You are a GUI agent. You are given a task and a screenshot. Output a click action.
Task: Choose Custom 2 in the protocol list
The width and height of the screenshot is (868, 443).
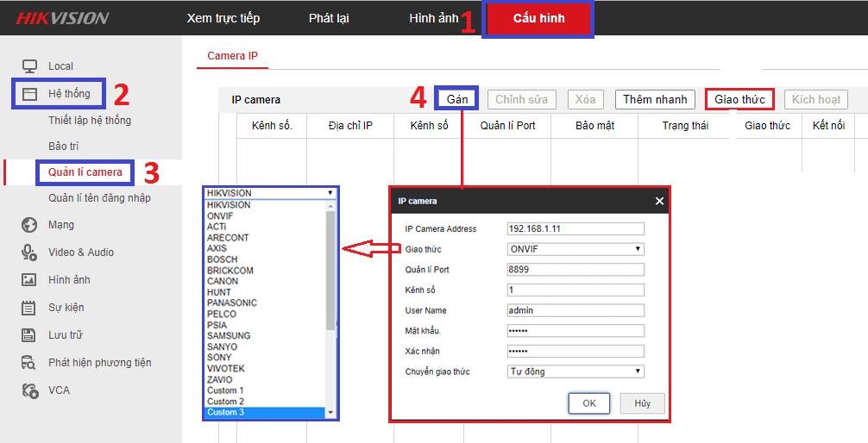[x=225, y=402]
